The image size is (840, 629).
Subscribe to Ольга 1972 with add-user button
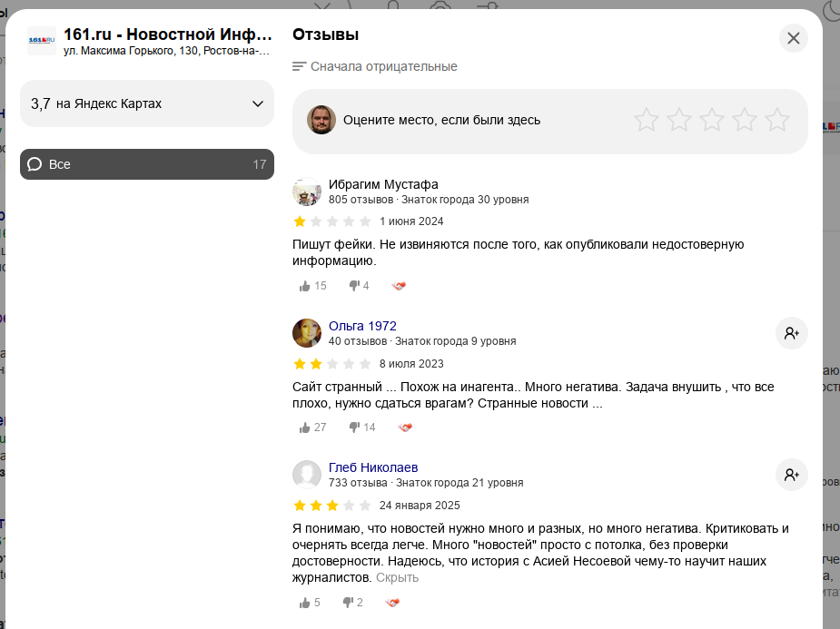tap(791, 333)
